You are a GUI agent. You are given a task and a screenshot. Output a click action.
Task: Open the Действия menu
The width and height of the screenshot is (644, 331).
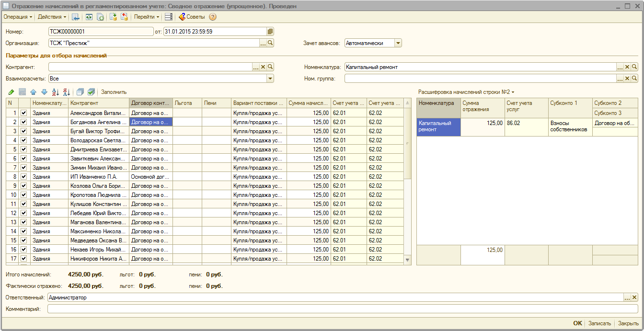52,17
